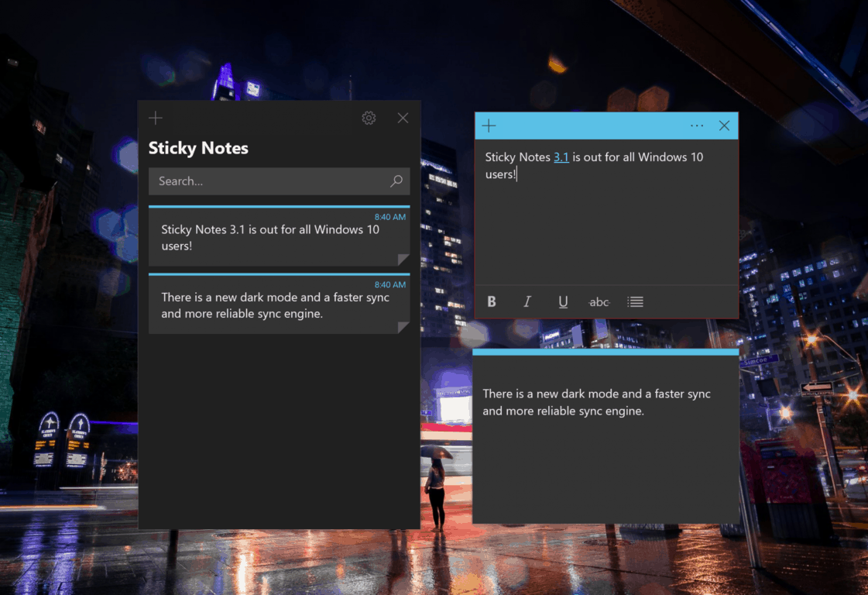
Task: Open the note card 'Sticky Notes 3.1 is out'
Action: 279,236
